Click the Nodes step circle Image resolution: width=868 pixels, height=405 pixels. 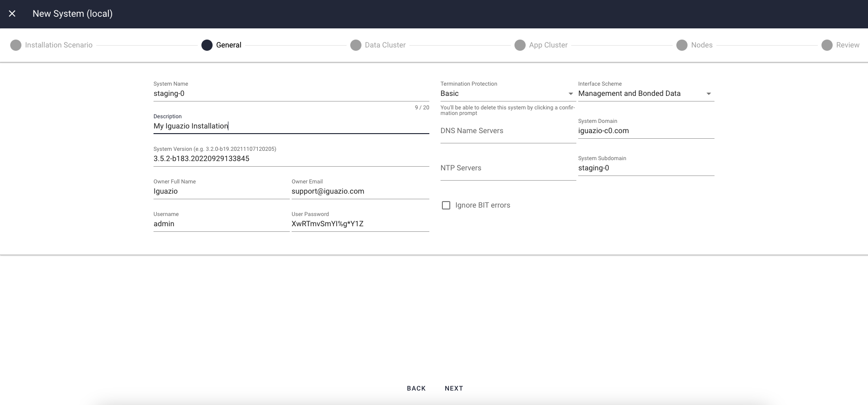682,45
